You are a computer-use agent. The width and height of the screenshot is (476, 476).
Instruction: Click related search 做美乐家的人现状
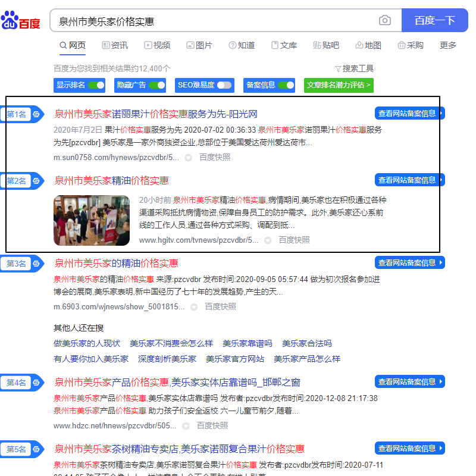click(x=87, y=343)
